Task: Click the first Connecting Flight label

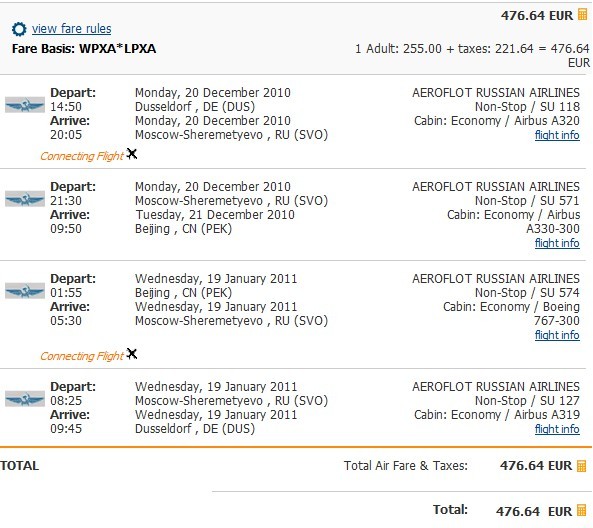Action: (x=82, y=156)
